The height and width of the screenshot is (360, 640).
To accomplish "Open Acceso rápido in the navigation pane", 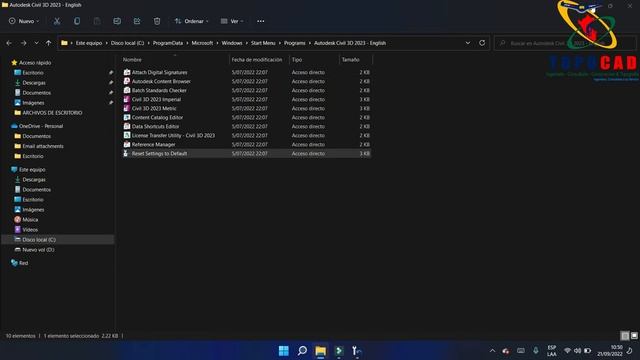I will tap(35, 62).
